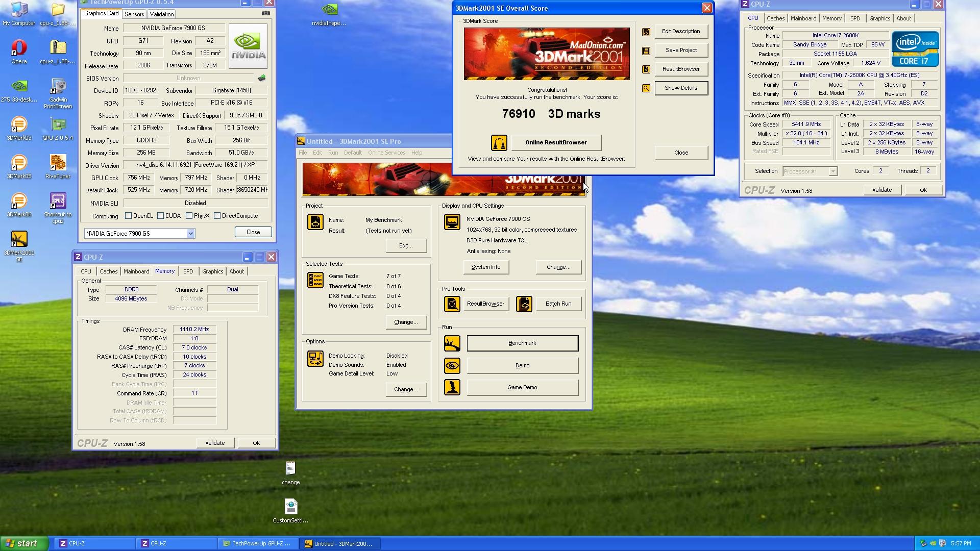Click the Show Details button

click(681, 88)
